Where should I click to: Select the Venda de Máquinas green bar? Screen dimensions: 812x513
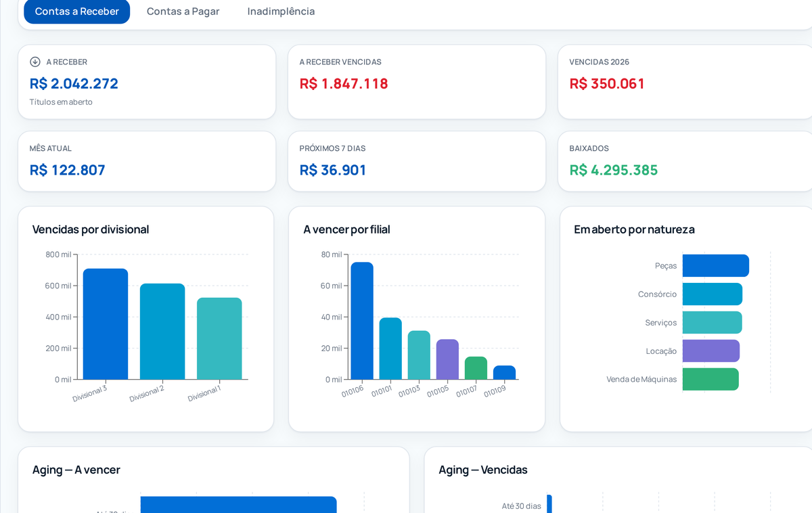(710, 379)
